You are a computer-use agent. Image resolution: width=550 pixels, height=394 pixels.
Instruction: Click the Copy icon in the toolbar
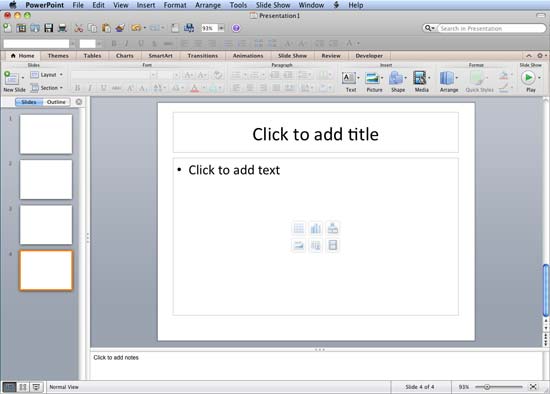[92, 28]
